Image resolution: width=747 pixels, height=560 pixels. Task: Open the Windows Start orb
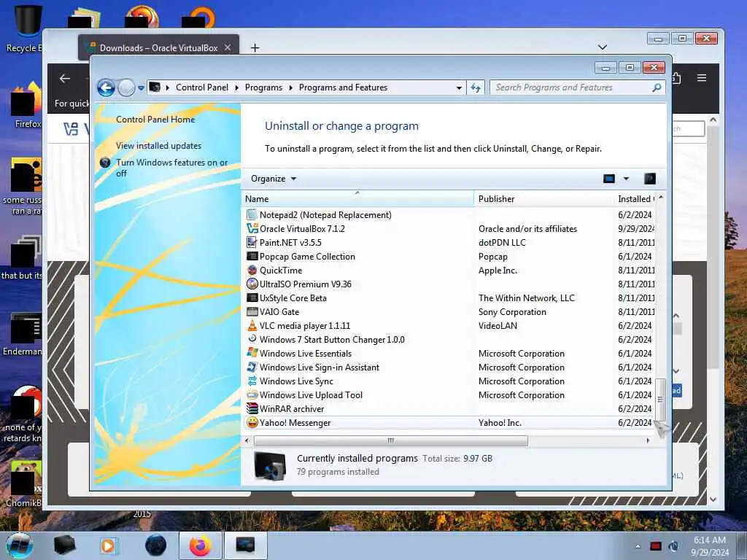click(x=20, y=545)
